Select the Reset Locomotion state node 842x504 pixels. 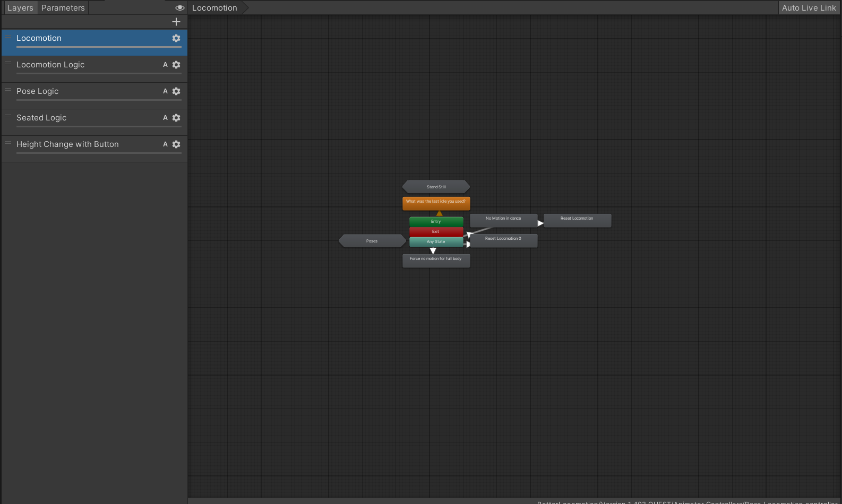tap(577, 220)
